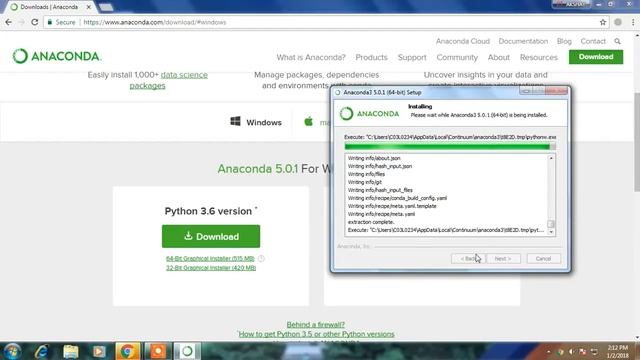Viewport: 640px width, 360px height.
Task: Click the Anaconda website logo
Action: coord(57,56)
